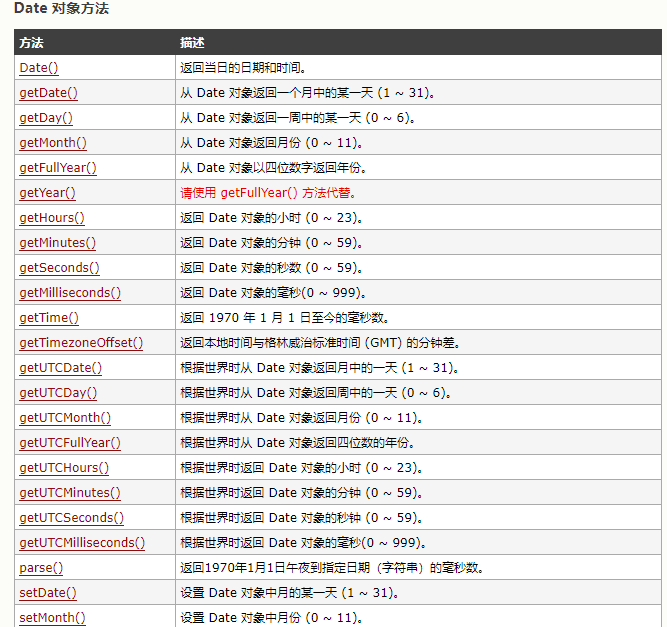The height and width of the screenshot is (627, 667).
Task: Click description '返回 1970 年 1 月 1 日至今的毫秒数。'
Action: pyautogui.click(x=285, y=318)
